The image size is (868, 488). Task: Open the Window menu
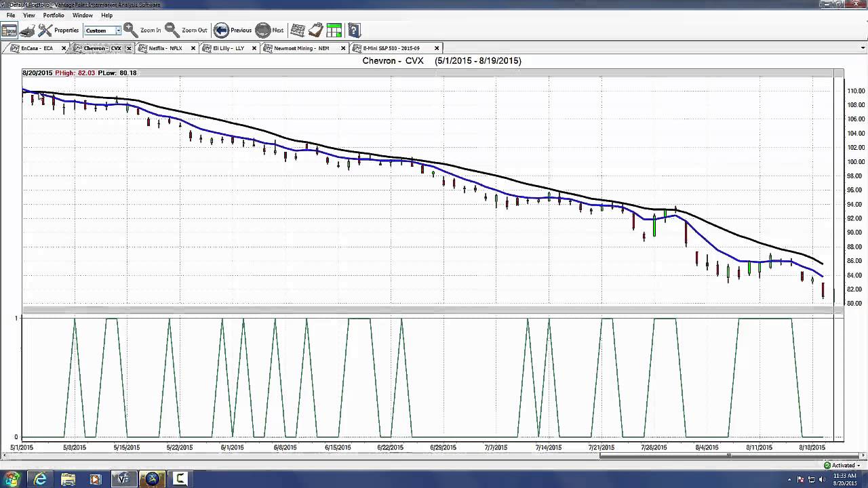[83, 15]
